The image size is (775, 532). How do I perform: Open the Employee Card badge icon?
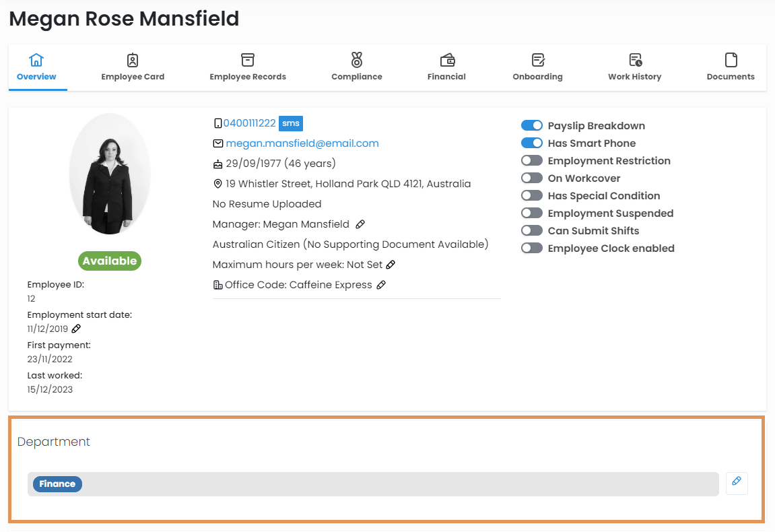pos(133,61)
